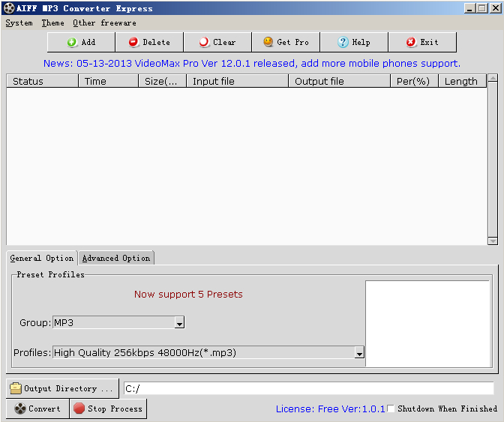Close the AIFF MP3 Converter window

[495, 8]
